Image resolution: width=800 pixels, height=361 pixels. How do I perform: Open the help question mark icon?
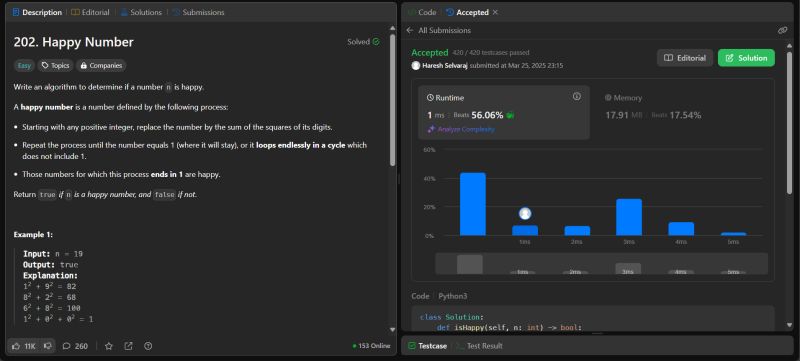click(x=148, y=346)
